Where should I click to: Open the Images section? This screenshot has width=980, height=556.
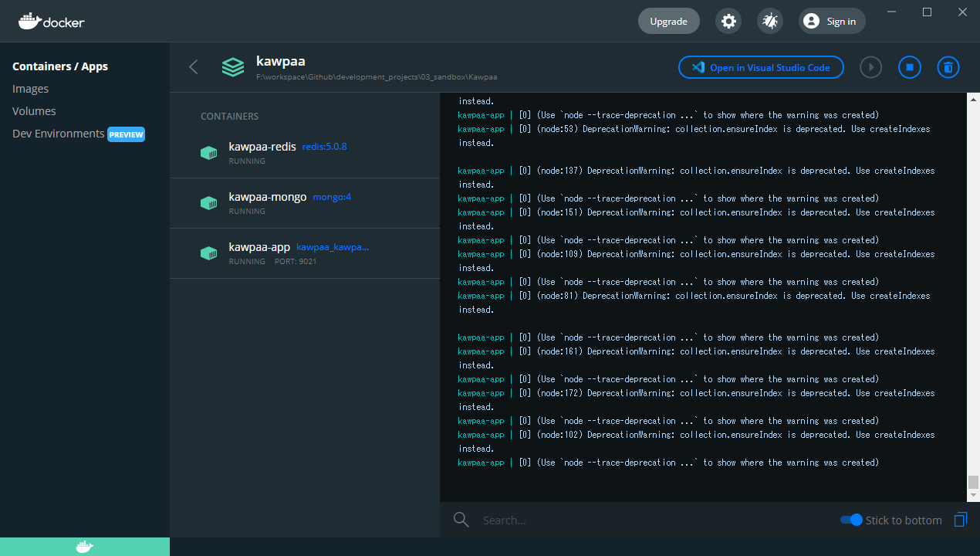pyautogui.click(x=30, y=89)
